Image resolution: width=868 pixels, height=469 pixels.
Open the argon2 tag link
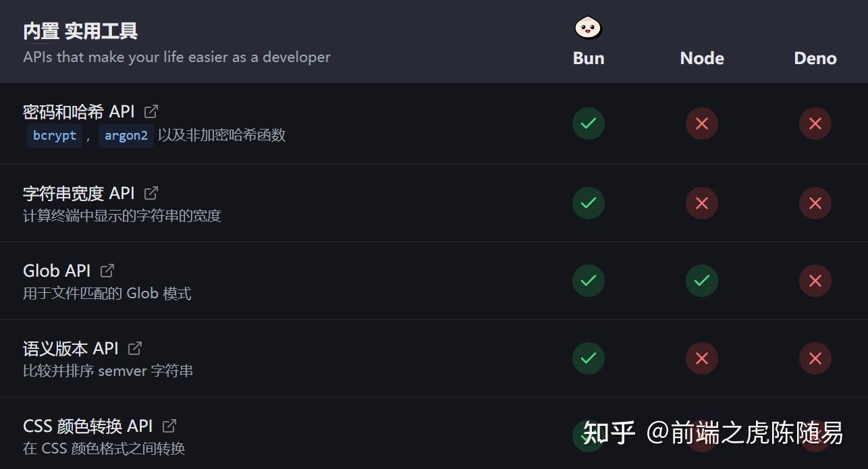coord(126,135)
